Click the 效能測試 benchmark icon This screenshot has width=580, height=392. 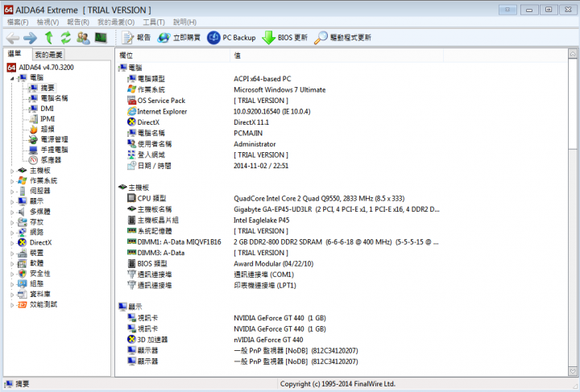pyautogui.click(x=23, y=304)
